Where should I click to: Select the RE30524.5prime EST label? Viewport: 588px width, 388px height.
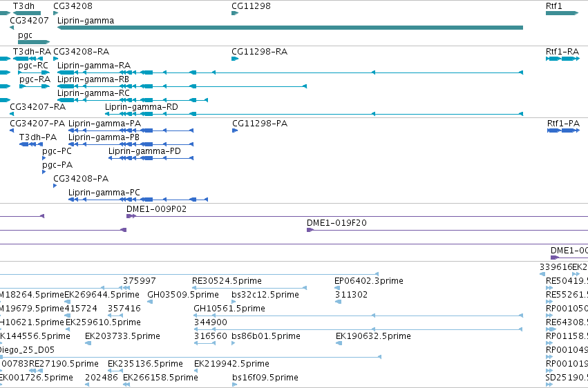[x=227, y=281]
